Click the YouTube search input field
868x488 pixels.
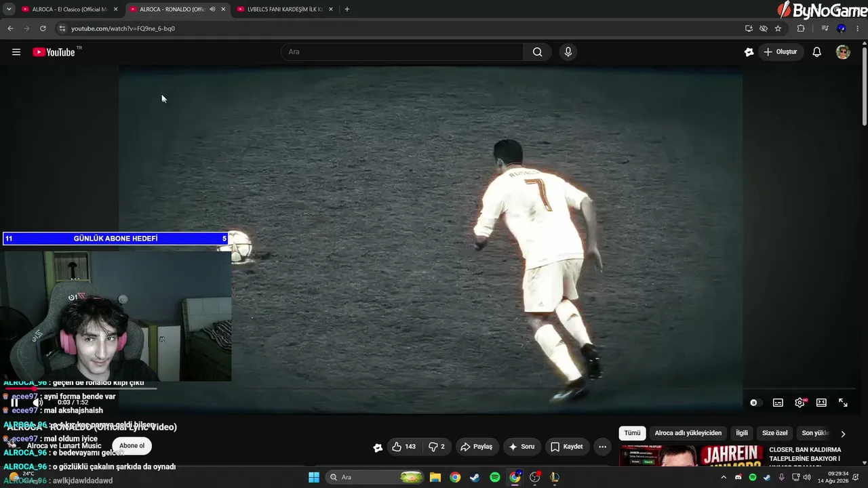click(401, 52)
